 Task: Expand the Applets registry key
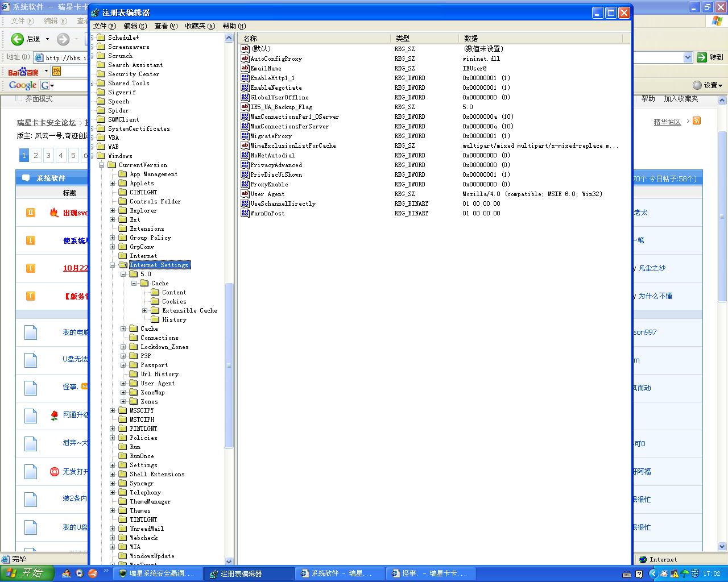coord(113,183)
